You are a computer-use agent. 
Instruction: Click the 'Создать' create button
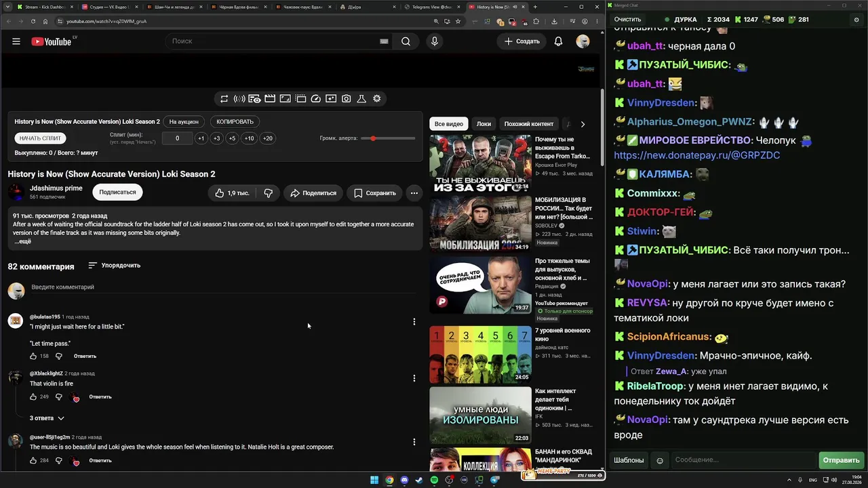point(522,41)
